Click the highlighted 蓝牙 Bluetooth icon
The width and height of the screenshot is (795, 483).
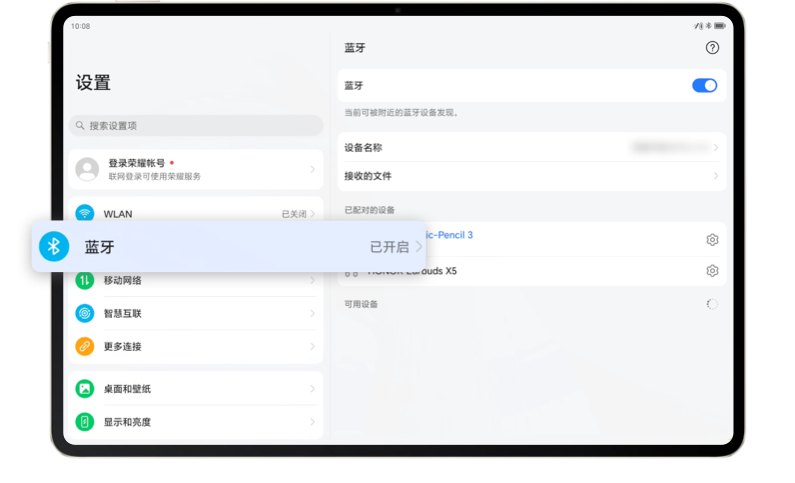click(x=54, y=246)
